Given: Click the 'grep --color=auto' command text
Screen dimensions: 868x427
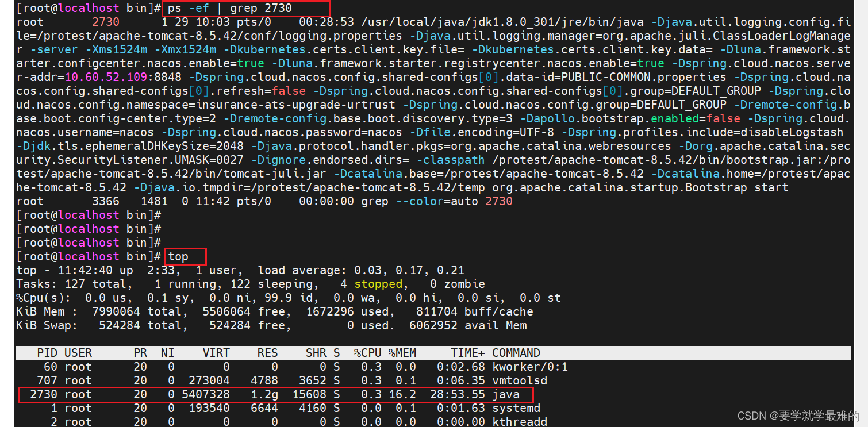Looking at the screenshot, I should point(420,202).
